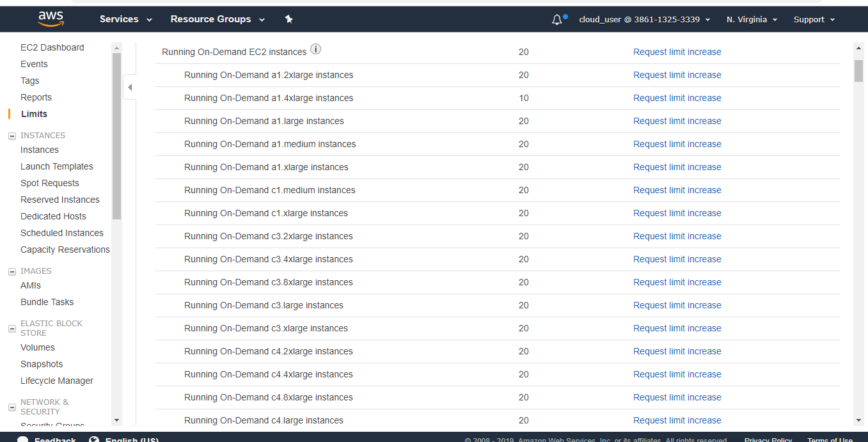Open the cloud_user account menu
The image size is (868, 442).
pyautogui.click(x=644, y=20)
